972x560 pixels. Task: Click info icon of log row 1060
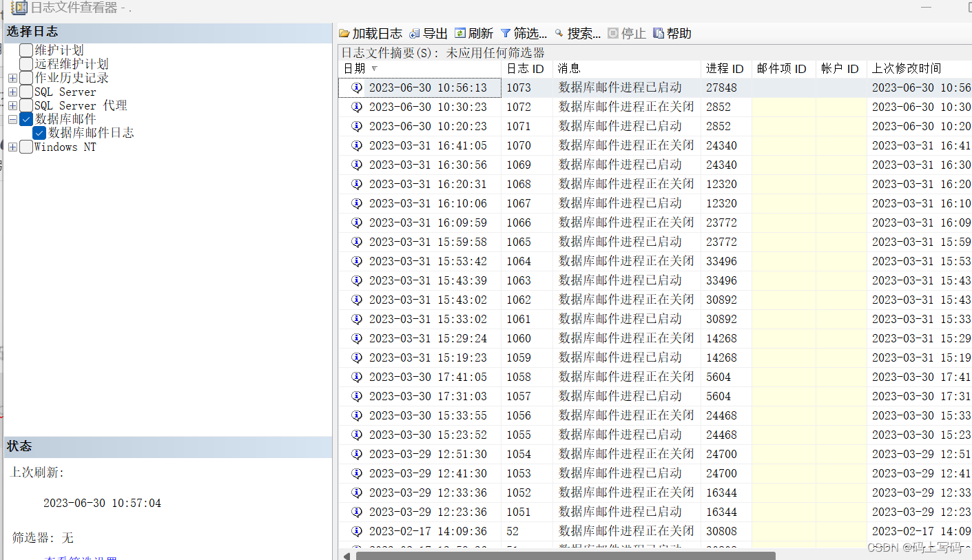click(357, 338)
